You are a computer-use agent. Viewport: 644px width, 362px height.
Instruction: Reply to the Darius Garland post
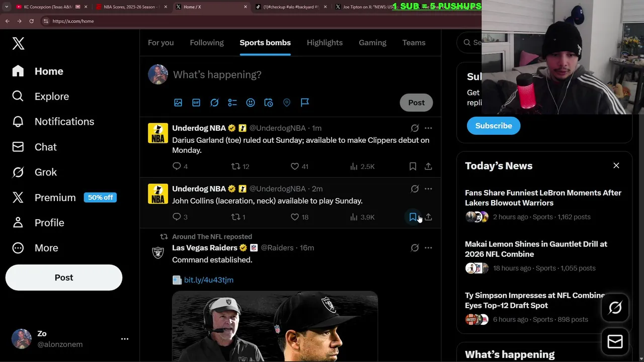coord(177,166)
